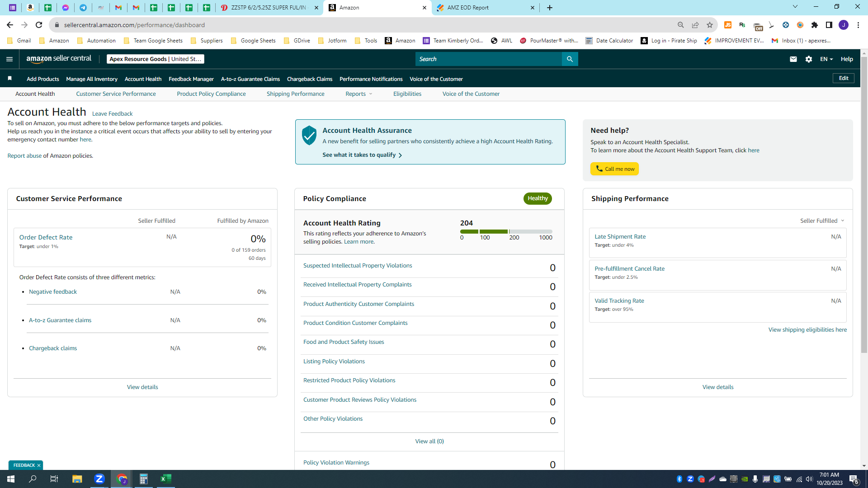Click the share page icon in address bar

pyautogui.click(x=695, y=25)
